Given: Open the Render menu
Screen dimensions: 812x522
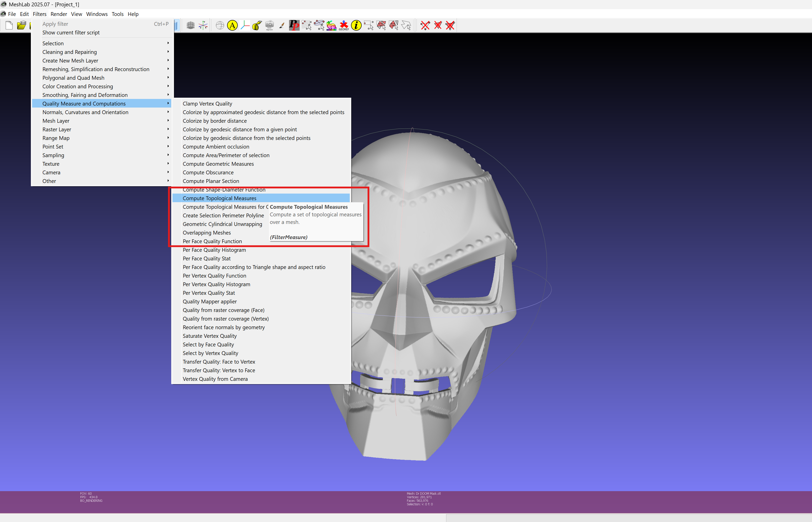Looking at the screenshot, I should click(x=59, y=14).
